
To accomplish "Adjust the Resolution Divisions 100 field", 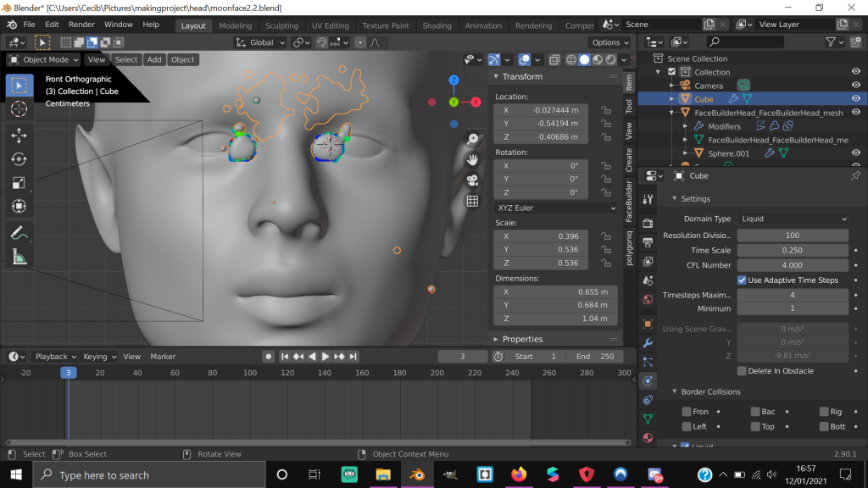I will [x=793, y=236].
